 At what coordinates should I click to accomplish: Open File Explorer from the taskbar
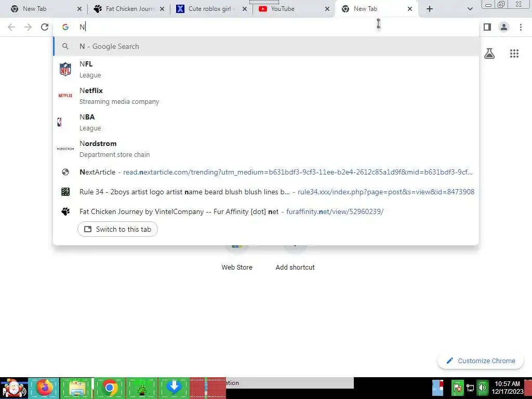[77, 388]
